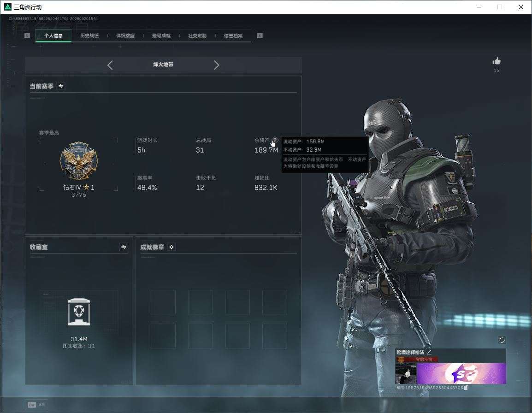Switch to next mode with right arrow

pos(217,65)
